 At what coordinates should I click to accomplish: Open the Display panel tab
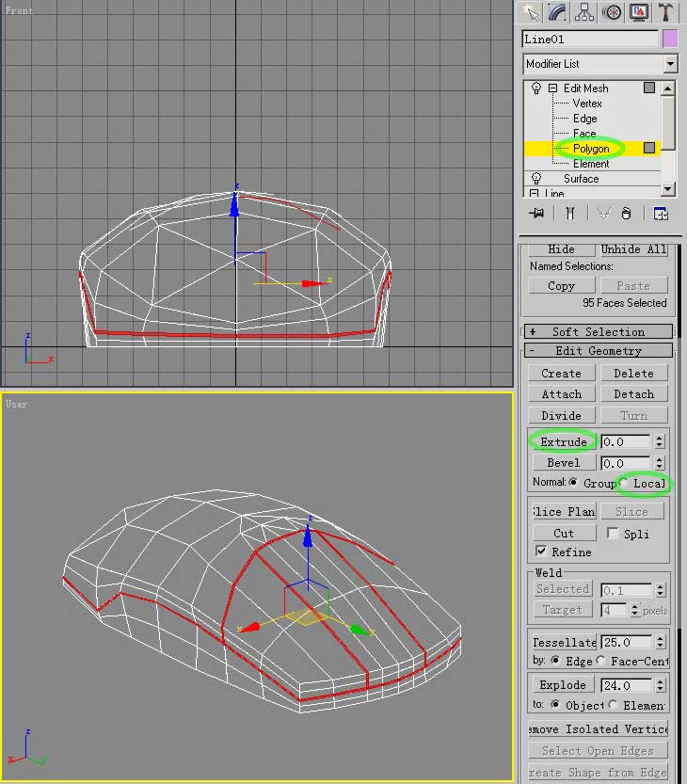pos(639,12)
